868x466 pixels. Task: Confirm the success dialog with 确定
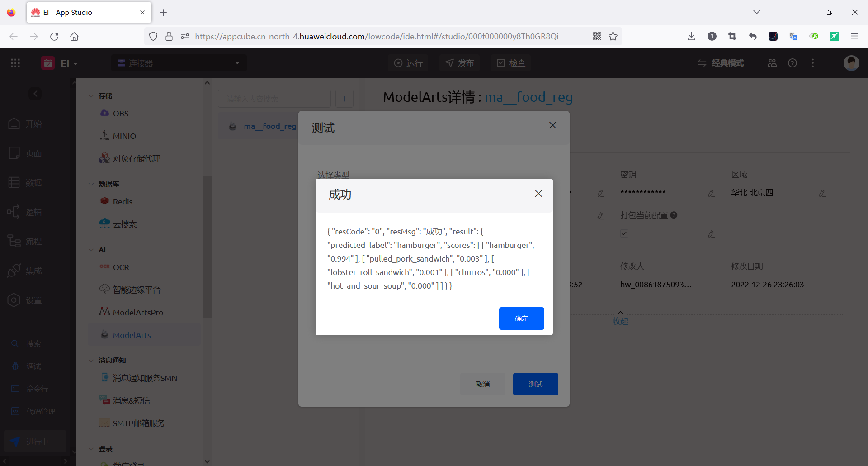(x=521, y=319)
